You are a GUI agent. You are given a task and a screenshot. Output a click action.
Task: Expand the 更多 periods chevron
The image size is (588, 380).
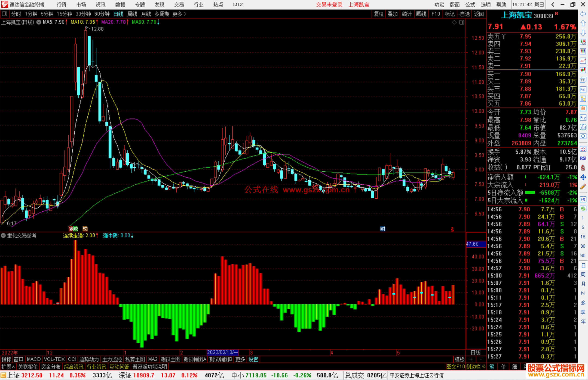coord(185,14)
